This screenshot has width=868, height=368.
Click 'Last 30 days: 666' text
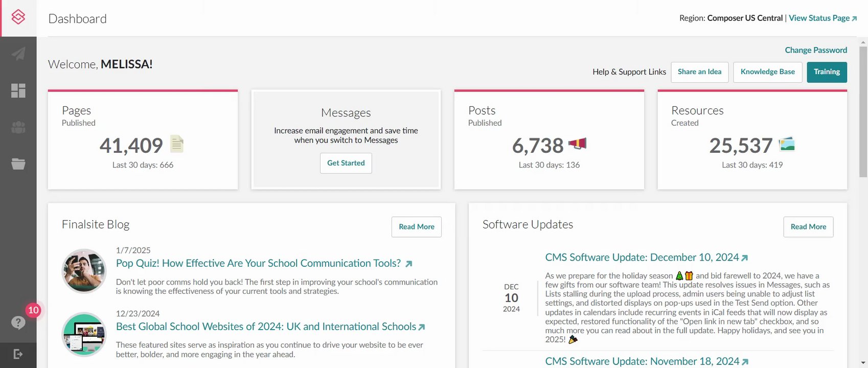coord(143,165)
